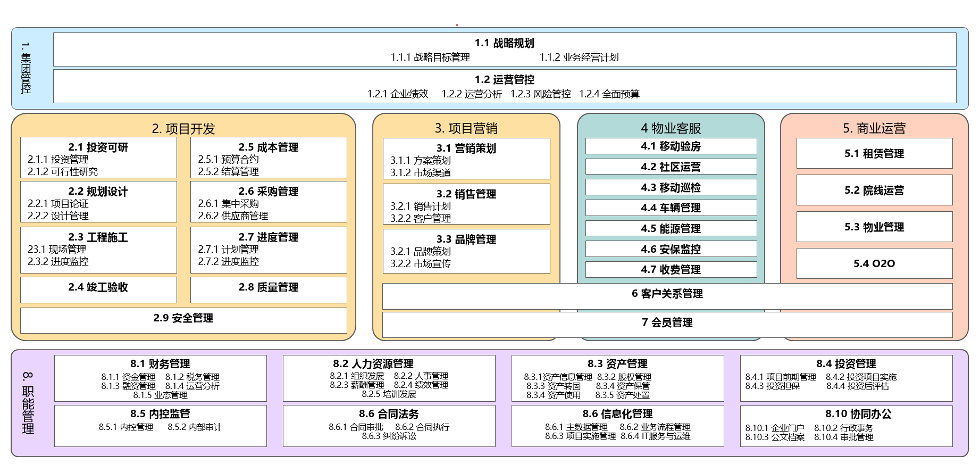This screenshot has width=980, height=472.
Task: Click '8.3.2 股权管理' text
Action: point(624,377)
